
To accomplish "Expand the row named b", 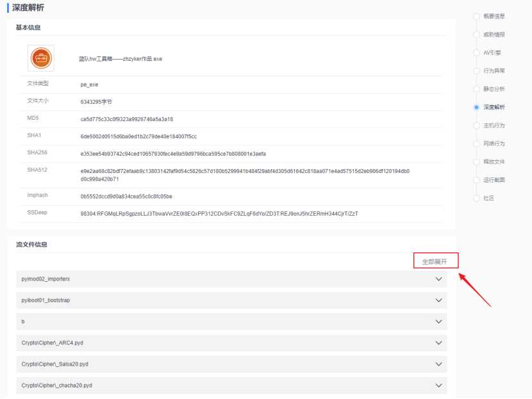I will pos(231,322).
